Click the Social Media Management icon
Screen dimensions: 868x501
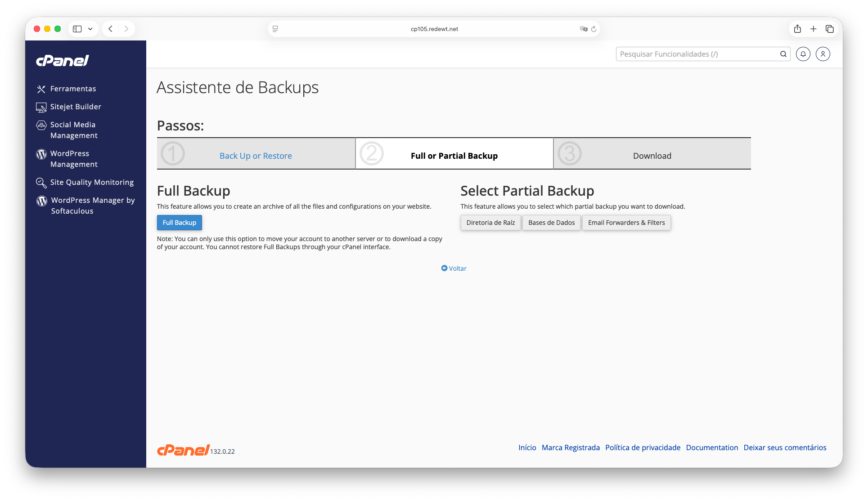[x=41, y=125]
